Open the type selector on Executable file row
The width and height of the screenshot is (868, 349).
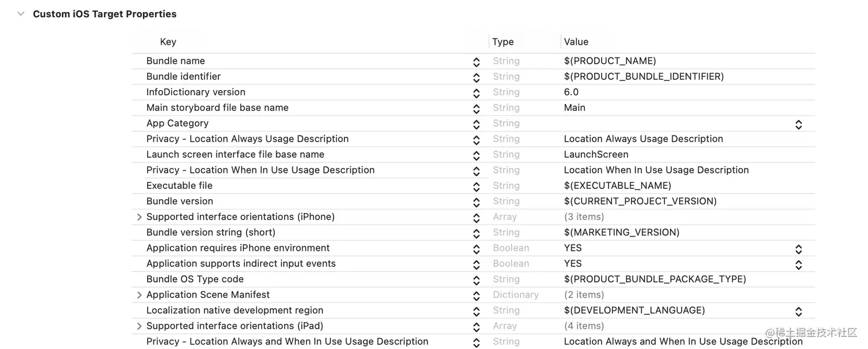tap(476, 186)
